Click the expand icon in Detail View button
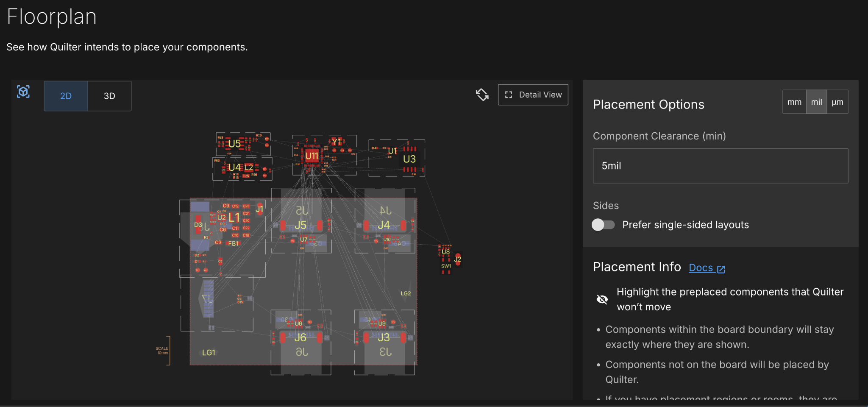This screenshot has width=868, height=407. tap(509, 95)
